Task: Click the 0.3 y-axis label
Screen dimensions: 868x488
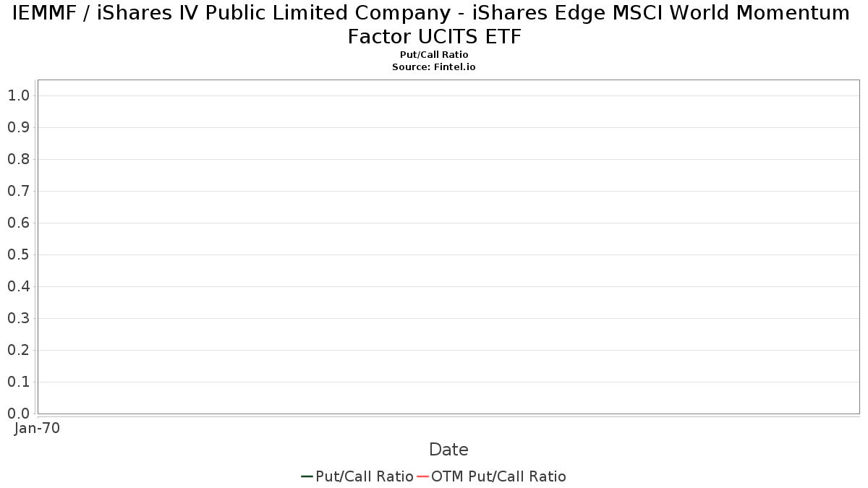Action: (18, 318)
